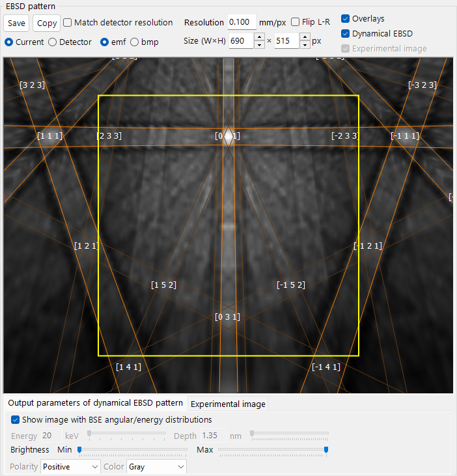The image size is (457, 476).
Task: Click the [-2 3 3] zone axis label
Action: click(x=345, y=135)
